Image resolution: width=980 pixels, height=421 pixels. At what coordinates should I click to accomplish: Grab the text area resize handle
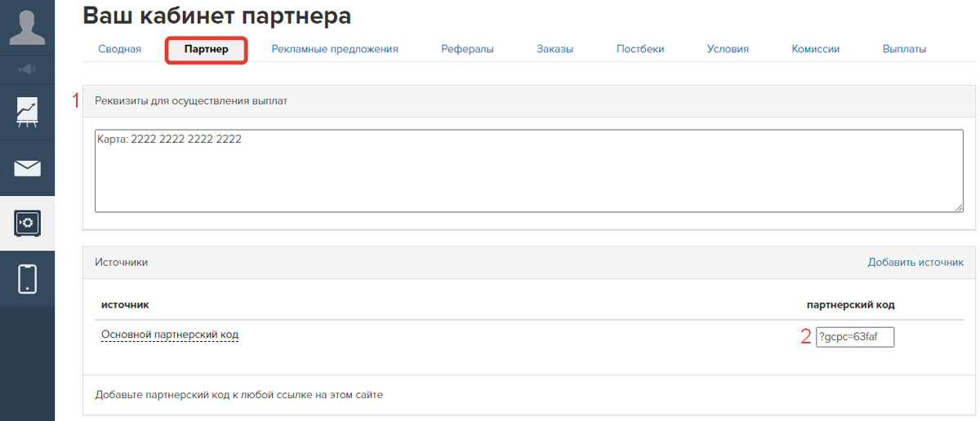coord(959,207)
